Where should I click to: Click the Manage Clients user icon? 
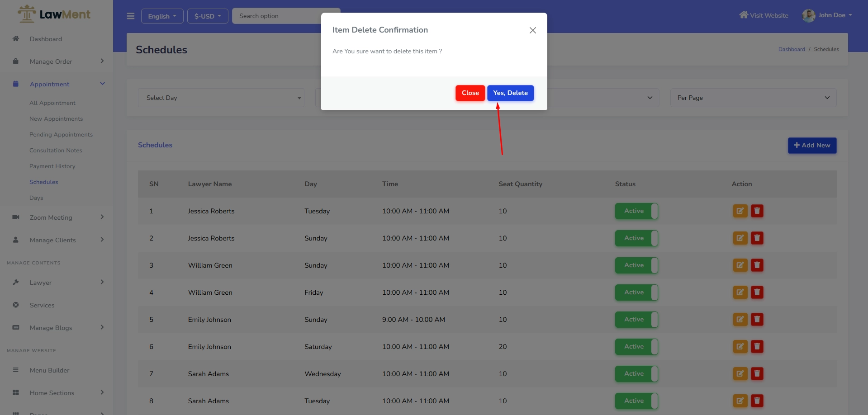[x=16, y=240]
